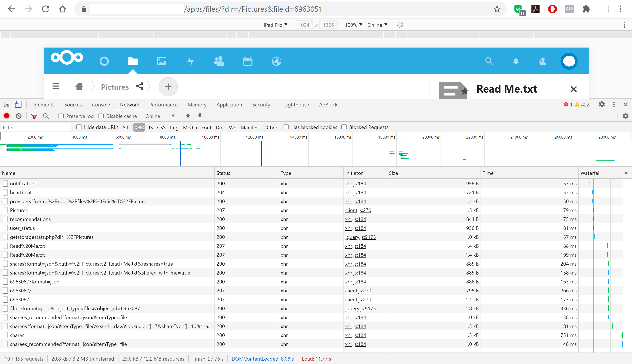The image size is (632, 364).
Task: Check Hide data URLs
Action: click(x=79, y=127)
